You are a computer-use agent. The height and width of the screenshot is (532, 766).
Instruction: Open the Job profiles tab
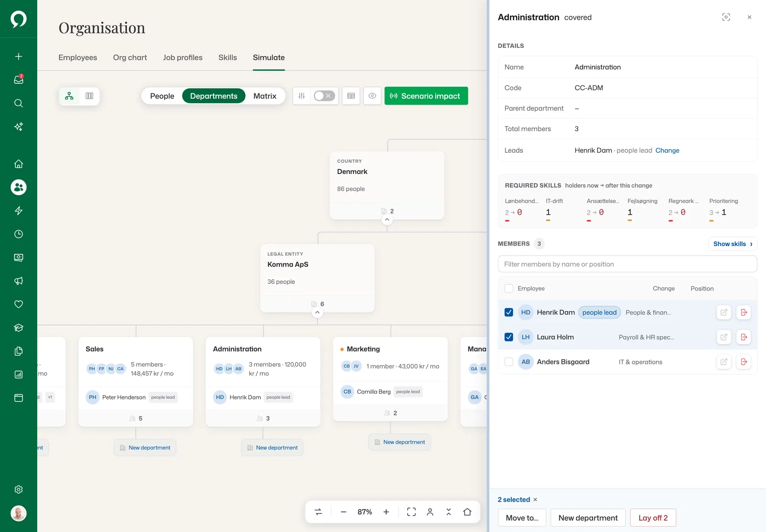pos(182,57)
